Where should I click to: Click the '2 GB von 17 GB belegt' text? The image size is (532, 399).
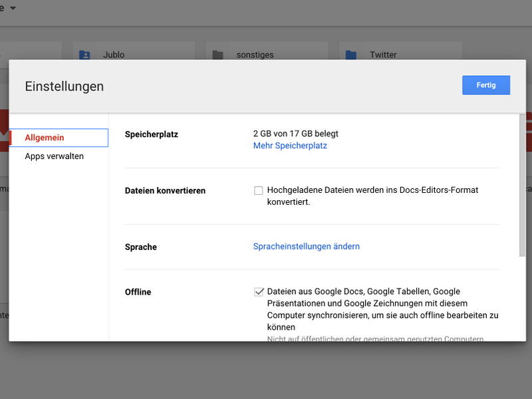click(x=295, y=134)
